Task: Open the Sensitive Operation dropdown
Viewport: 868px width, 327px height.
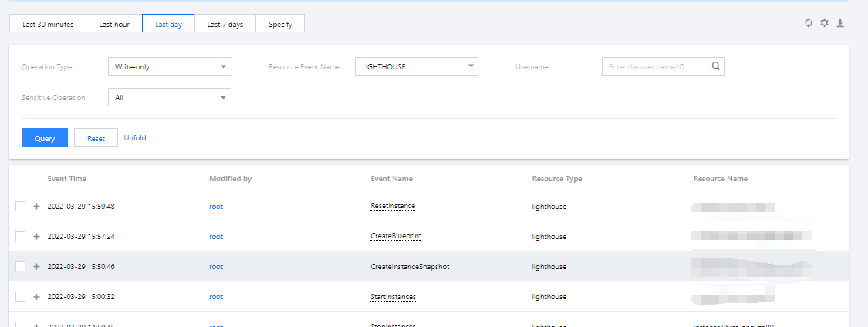Action: 170,98
